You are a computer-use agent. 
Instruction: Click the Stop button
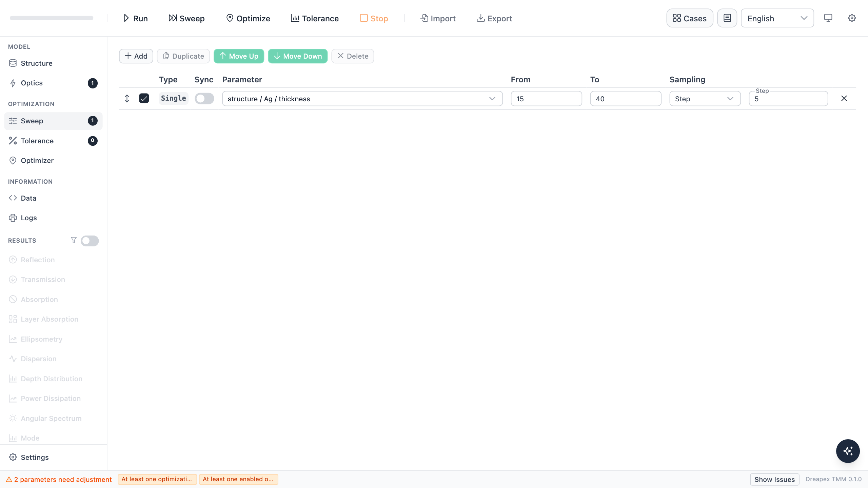(x=374, y=18)
